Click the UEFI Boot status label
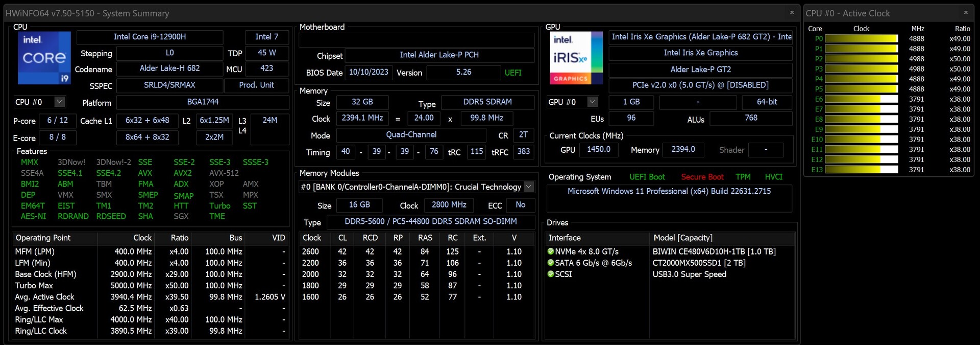This screenshot has width=980, height=345. [x=647, y=177]
